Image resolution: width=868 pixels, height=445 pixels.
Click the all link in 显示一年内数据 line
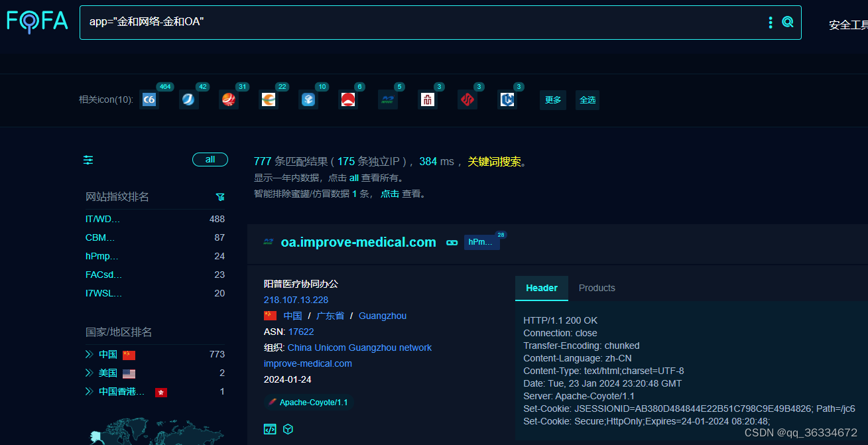coord(354,178)
